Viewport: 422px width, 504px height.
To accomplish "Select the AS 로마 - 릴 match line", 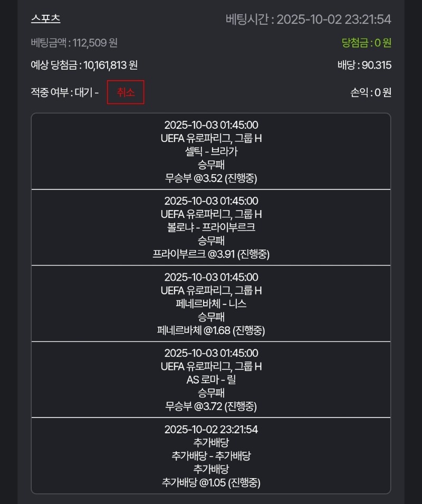I will (211, 380).
